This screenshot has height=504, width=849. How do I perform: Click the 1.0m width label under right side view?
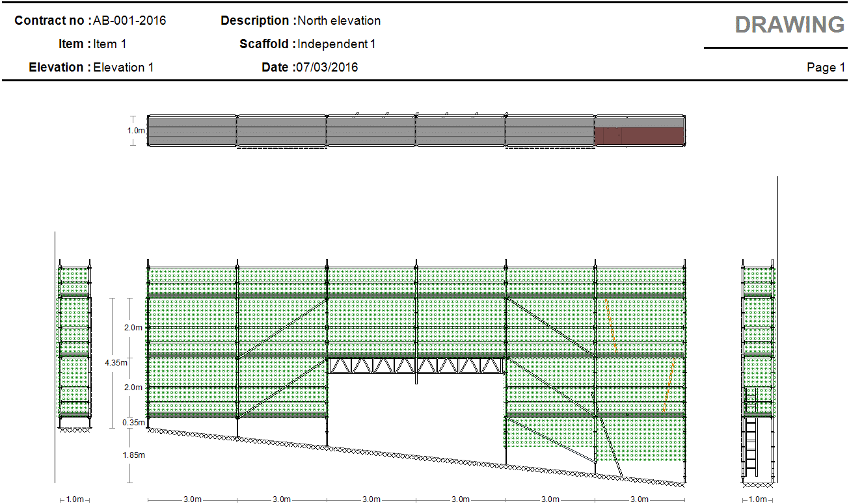[x=758, y=499]
